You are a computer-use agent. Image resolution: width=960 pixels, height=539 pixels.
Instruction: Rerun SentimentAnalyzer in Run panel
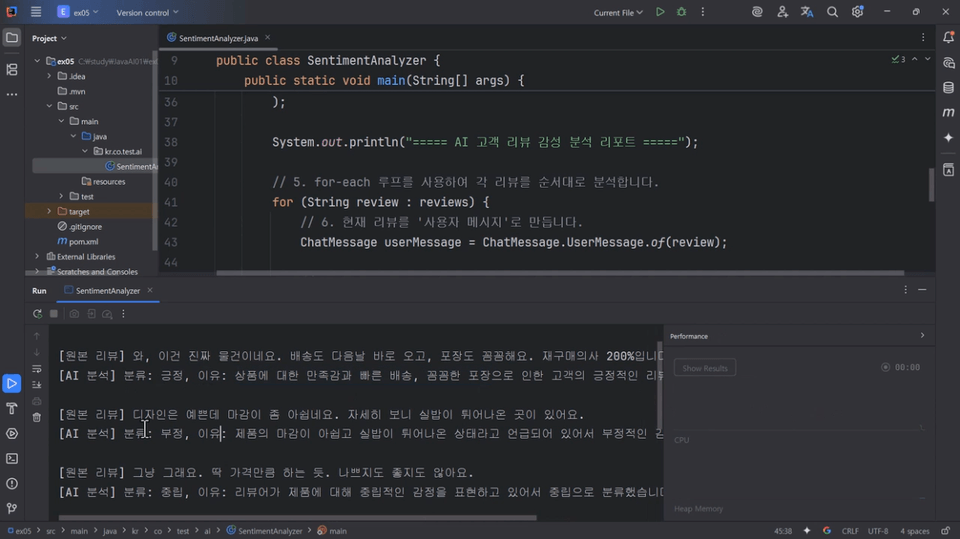tap(37, 314)
